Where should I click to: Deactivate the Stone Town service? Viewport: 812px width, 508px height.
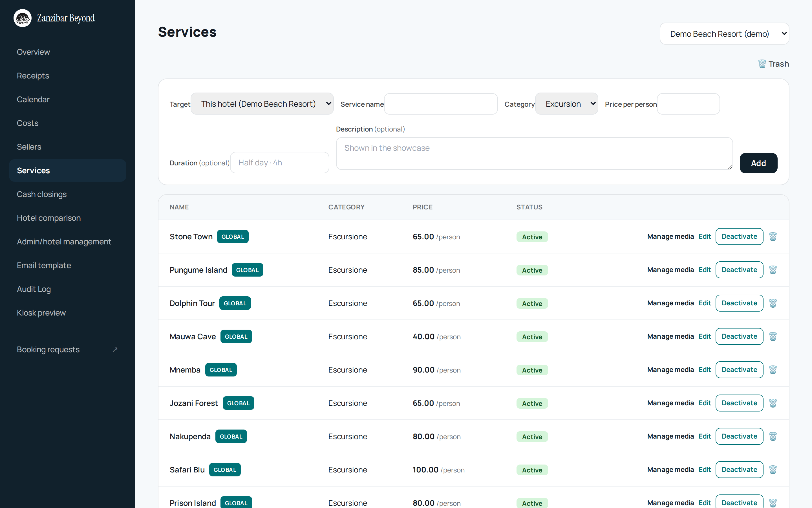tap(739, 237)
